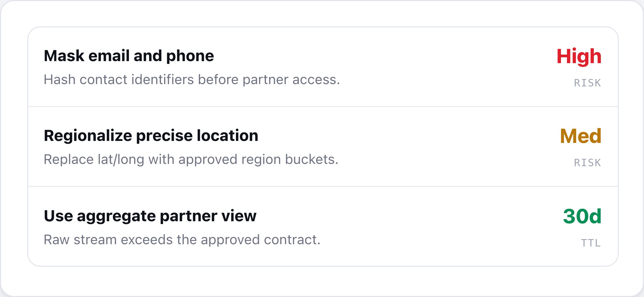Select the Regionalize precise location row

coord(323,146)
